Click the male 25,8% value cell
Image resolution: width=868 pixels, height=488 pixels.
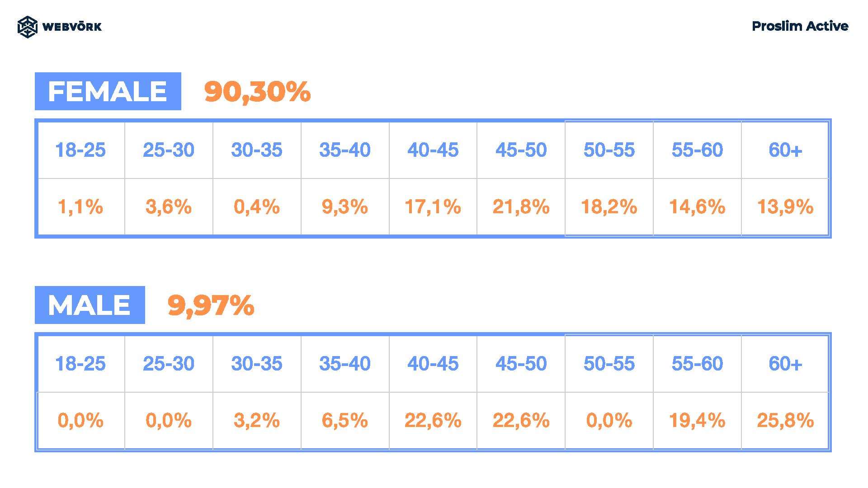(x=785, y=421)
